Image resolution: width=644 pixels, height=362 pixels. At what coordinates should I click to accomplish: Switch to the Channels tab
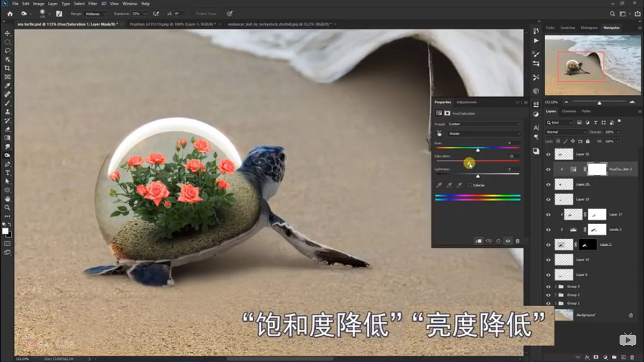tap(569, 111)
